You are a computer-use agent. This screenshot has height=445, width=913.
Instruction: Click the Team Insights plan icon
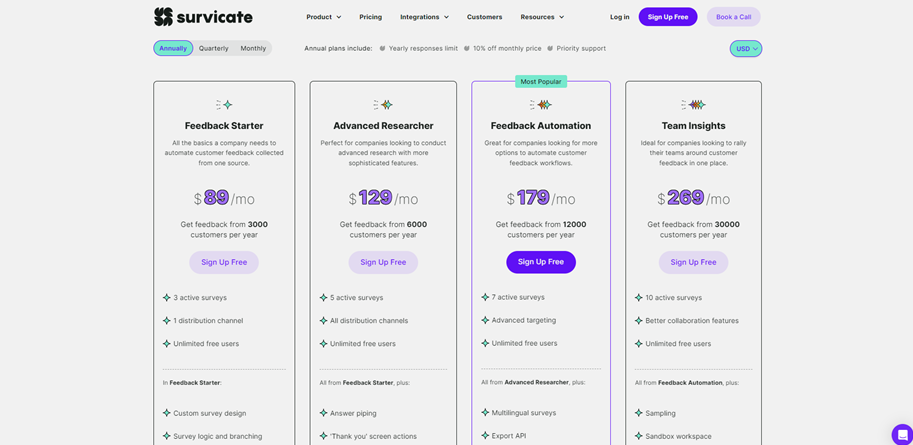(x=693, y=105)
